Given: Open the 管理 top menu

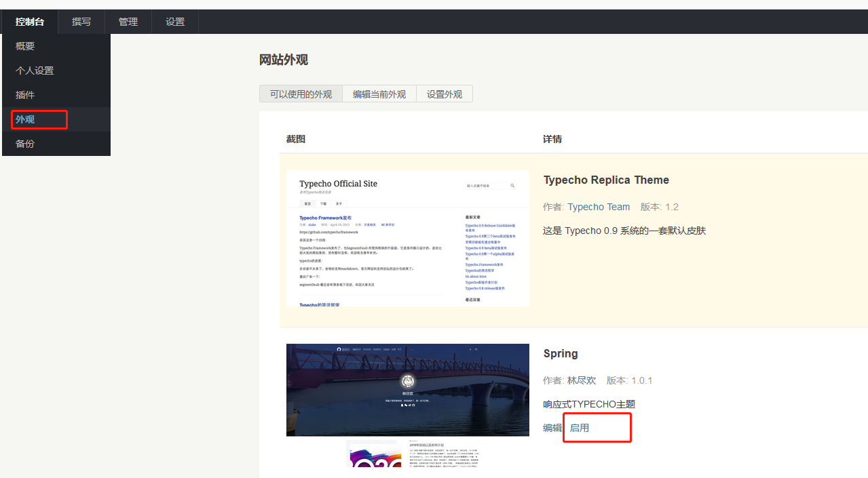Looking at the screenshot, I should click(128, 22).
